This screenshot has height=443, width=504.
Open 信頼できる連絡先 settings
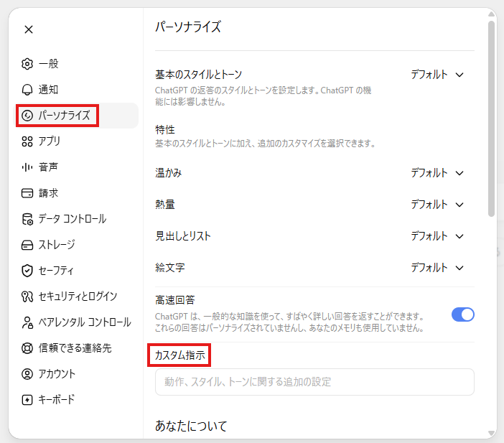point(77,348)
